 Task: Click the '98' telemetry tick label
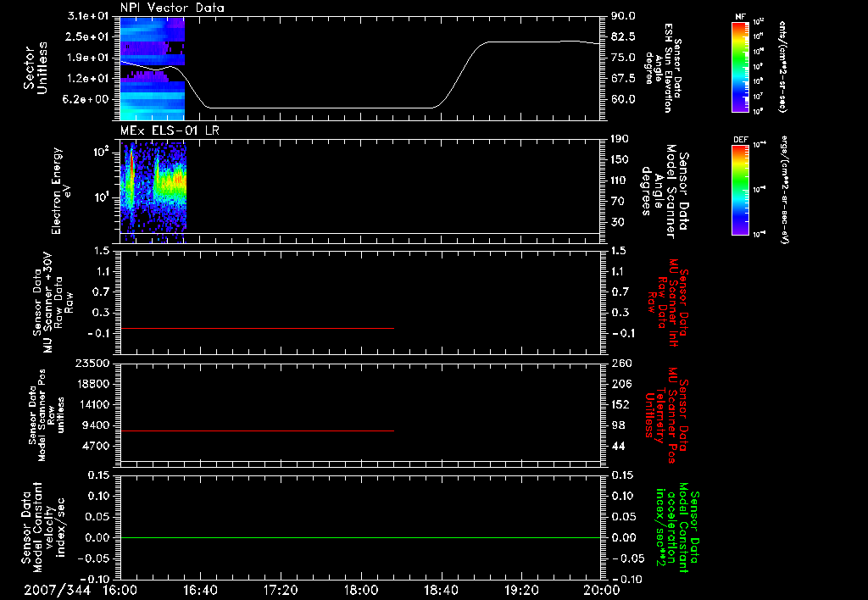tap(618, 425)
